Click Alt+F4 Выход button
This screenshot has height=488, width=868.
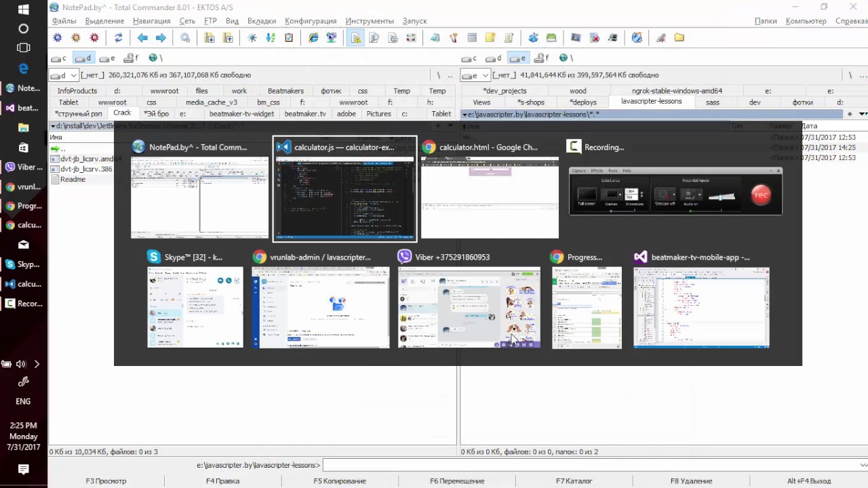point(808,481)
